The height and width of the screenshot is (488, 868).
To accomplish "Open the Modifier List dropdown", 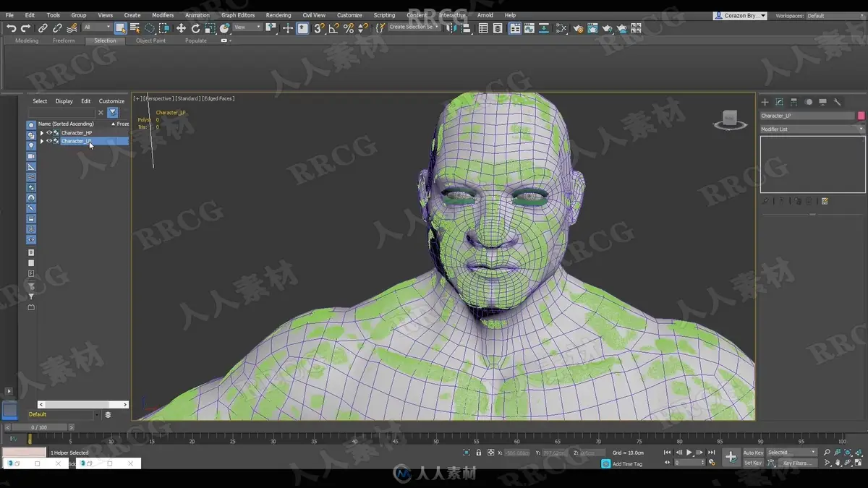I will [812, 129].
